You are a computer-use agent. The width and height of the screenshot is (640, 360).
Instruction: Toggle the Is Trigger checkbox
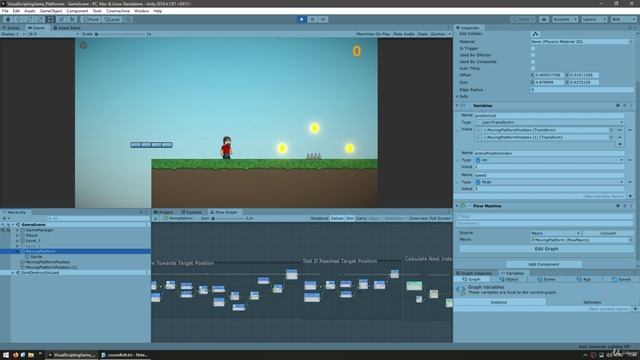pos(533,48)
